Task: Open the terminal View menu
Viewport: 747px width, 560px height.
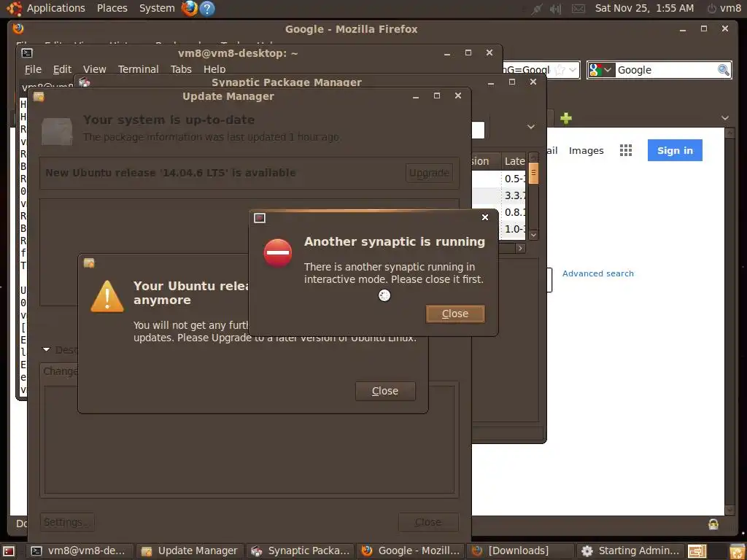Action: coord(94,69)
